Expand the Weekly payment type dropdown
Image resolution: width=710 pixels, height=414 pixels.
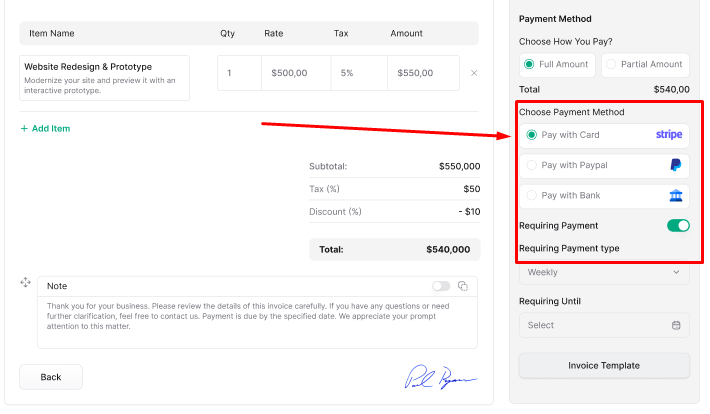click(x=604, y=272)
